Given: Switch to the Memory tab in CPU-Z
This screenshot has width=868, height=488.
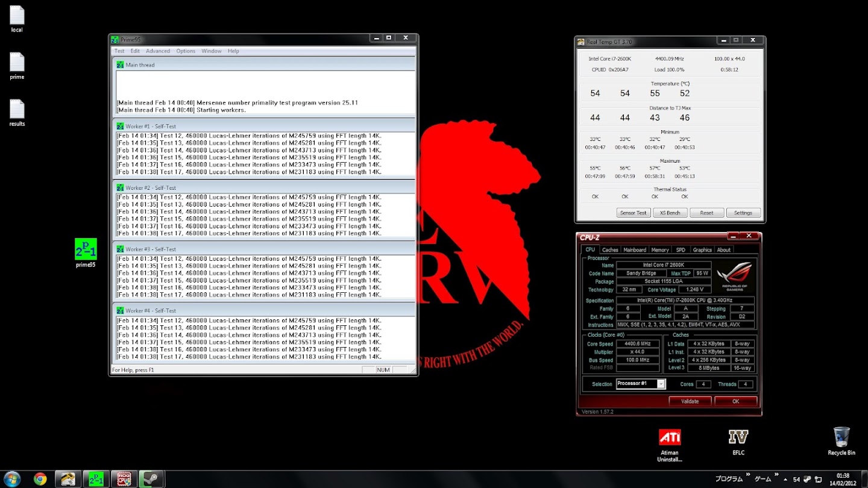Looking at the screenshot, I should tap(660, 250).
